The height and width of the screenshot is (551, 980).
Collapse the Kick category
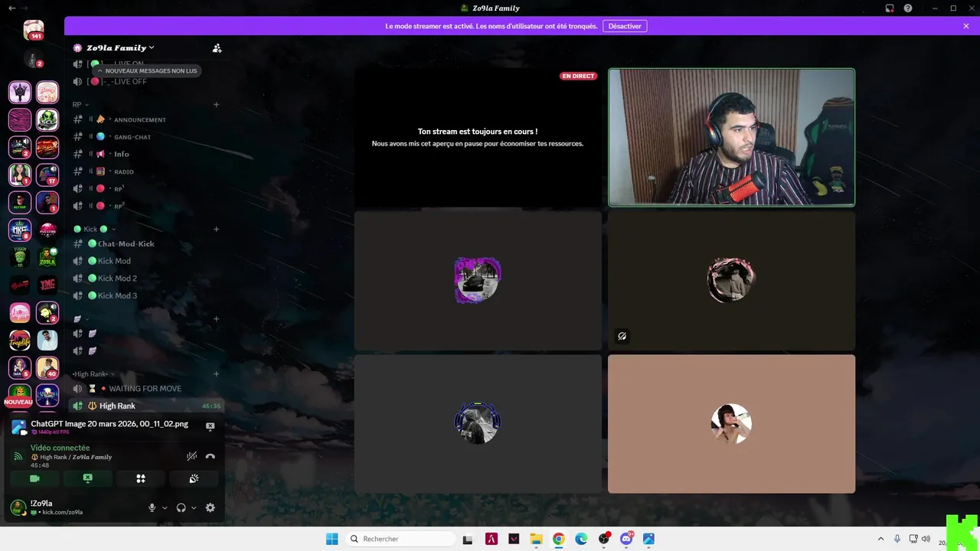(95, 229)
